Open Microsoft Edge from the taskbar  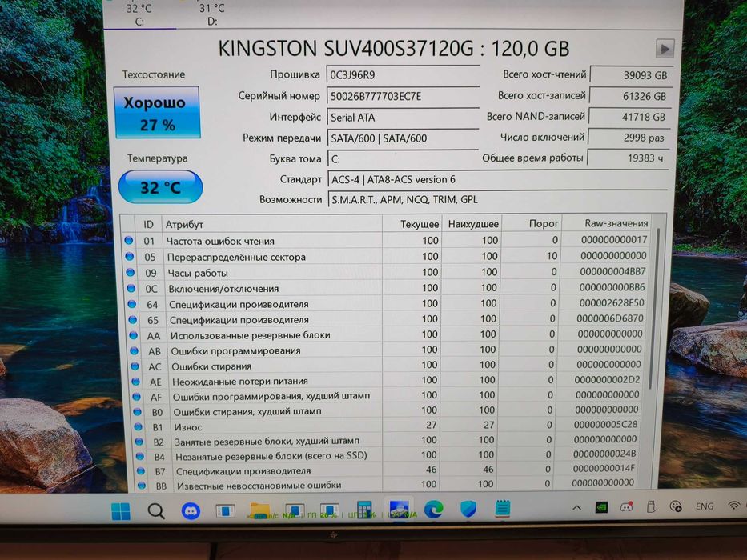tap(433, 510)
